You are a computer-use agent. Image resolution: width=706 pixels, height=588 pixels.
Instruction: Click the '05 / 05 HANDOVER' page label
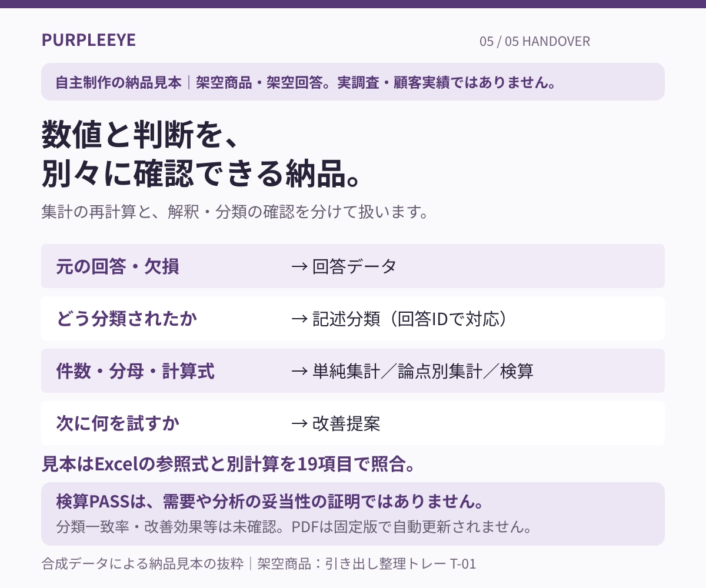pos(535,41)
